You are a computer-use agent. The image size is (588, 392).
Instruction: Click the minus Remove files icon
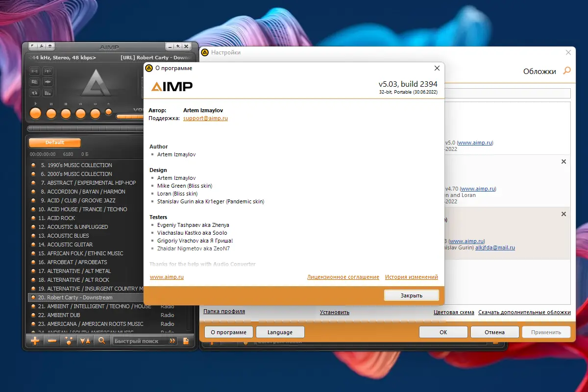[52, 341]
